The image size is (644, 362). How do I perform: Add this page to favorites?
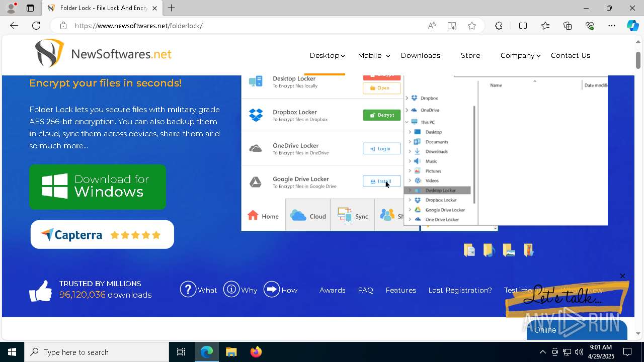(x=472, y=26)
